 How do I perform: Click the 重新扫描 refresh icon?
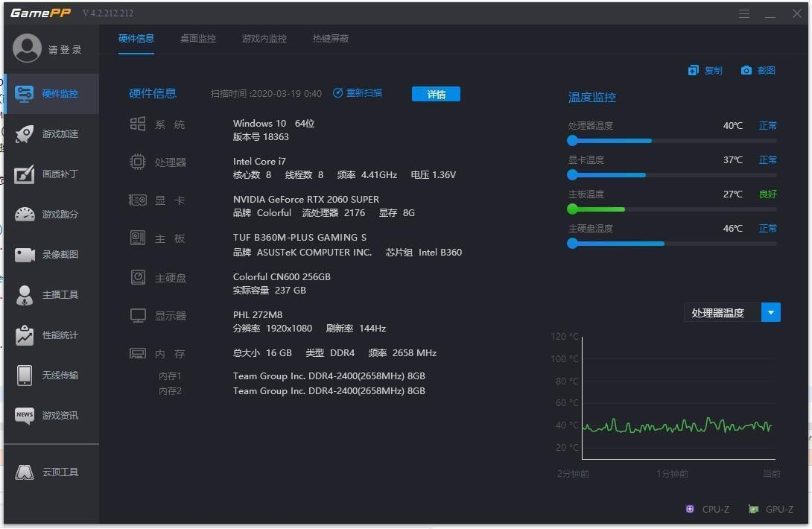337,92
